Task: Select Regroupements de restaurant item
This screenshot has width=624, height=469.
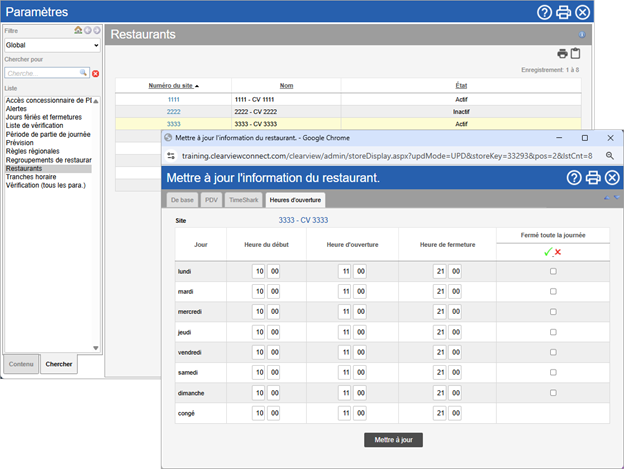Action: point(49,160)
